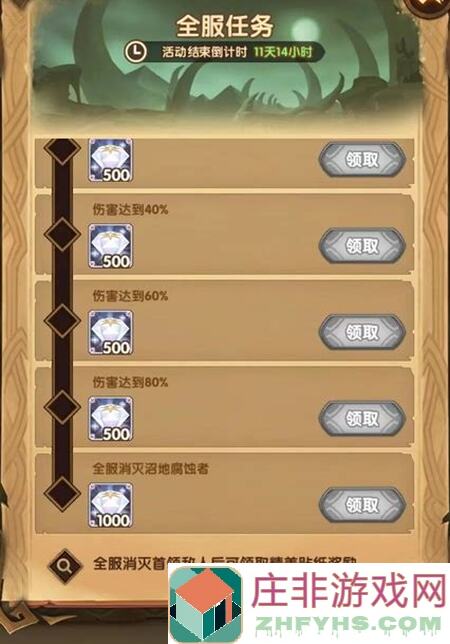Select the progress diamond marker for 80%
Viewport: 450px width, 644px height.
62,407
